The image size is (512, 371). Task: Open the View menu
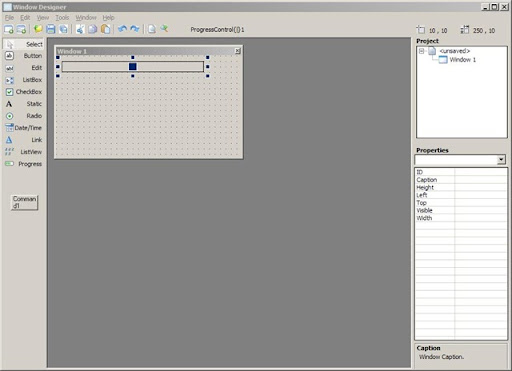pos(43,17)
